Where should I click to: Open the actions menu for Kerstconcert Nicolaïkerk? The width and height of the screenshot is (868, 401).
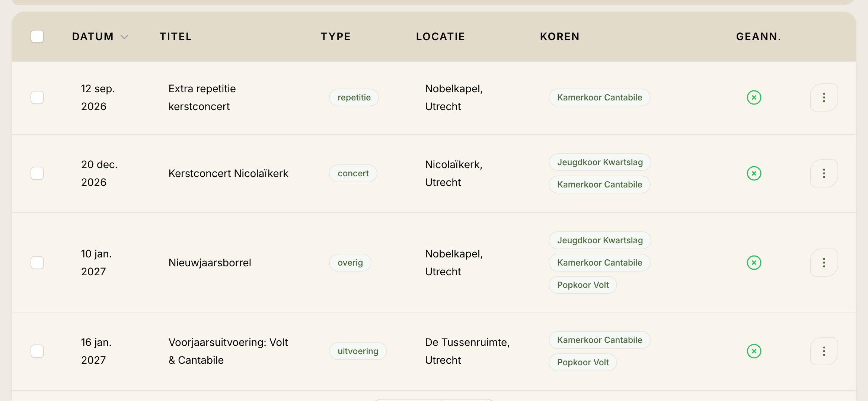coord(824,173)
